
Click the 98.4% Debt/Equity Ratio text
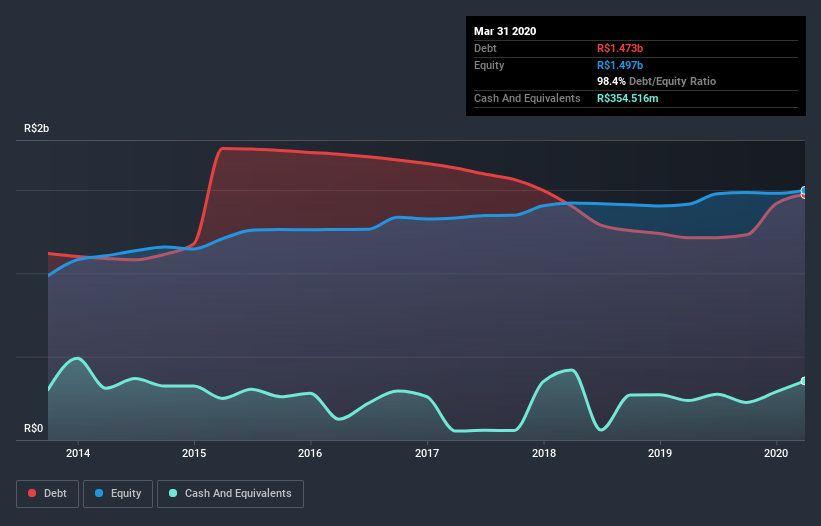[657, 81]
